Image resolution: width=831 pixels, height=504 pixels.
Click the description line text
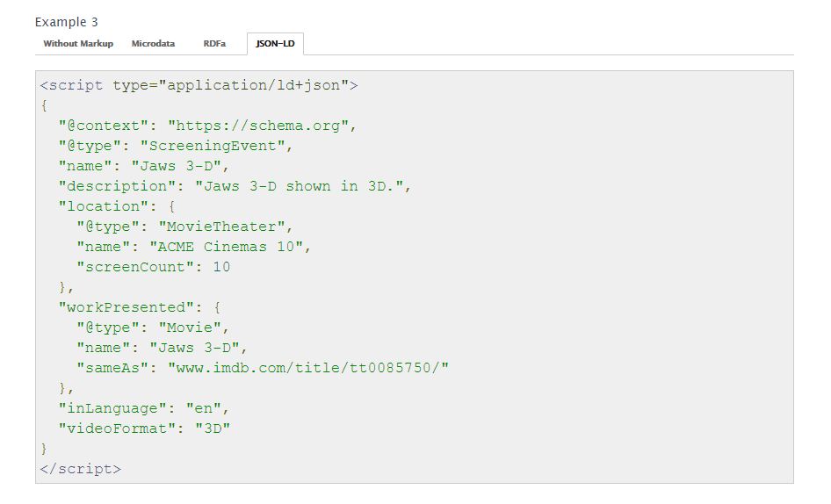coord(235,186)
